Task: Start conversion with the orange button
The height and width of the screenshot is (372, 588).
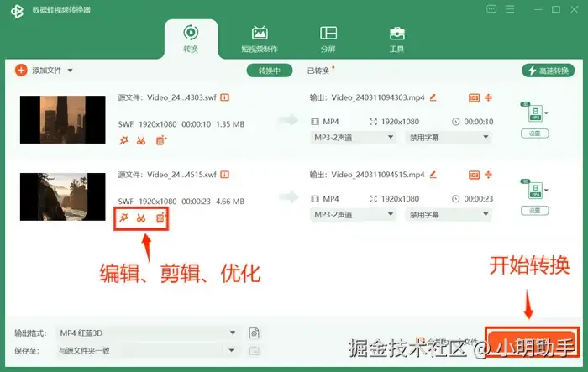Action: tap(532, 343)
